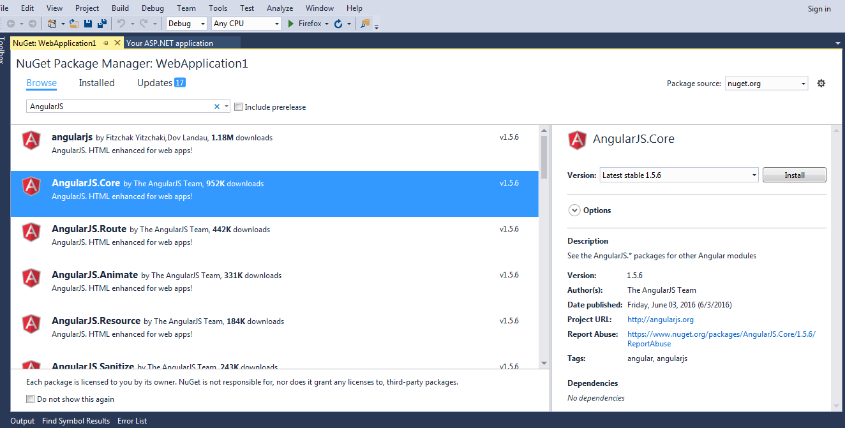
Task: Click Sign in
Action: [819, 9]
